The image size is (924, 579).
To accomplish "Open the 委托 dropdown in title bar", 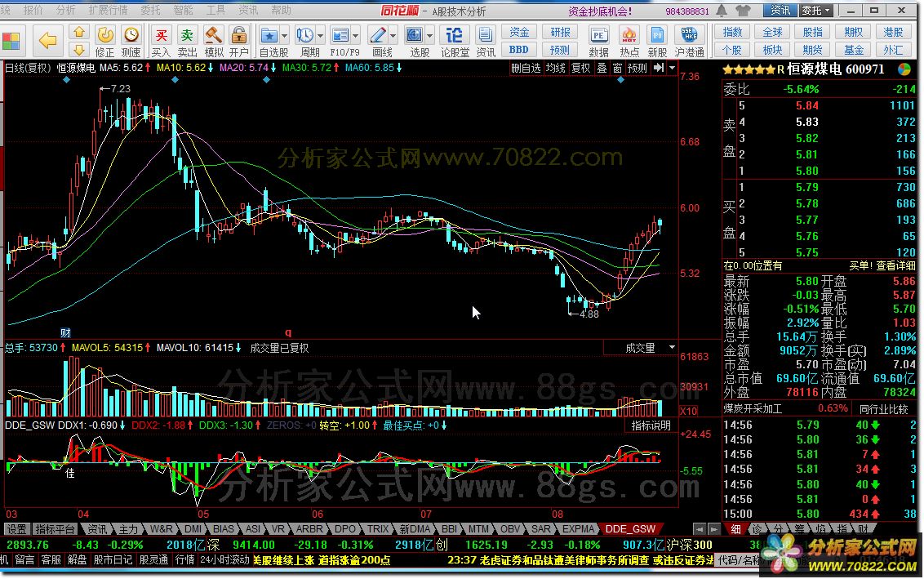I will [815, 10].
